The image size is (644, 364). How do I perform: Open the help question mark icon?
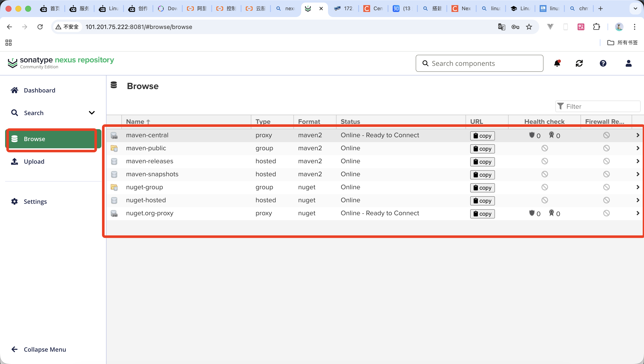point(603,63)
